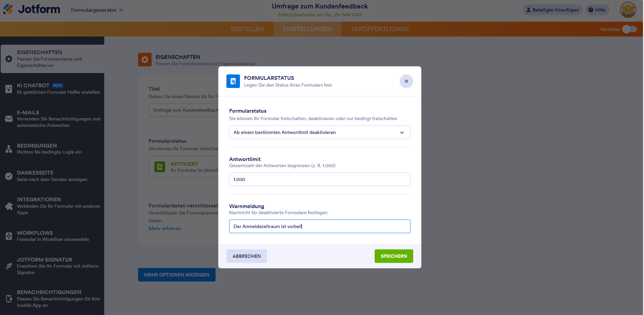Screen dimensions: 644x315
Task: Open the Formularstatus dropdown
Action: [x=319, y=132]
